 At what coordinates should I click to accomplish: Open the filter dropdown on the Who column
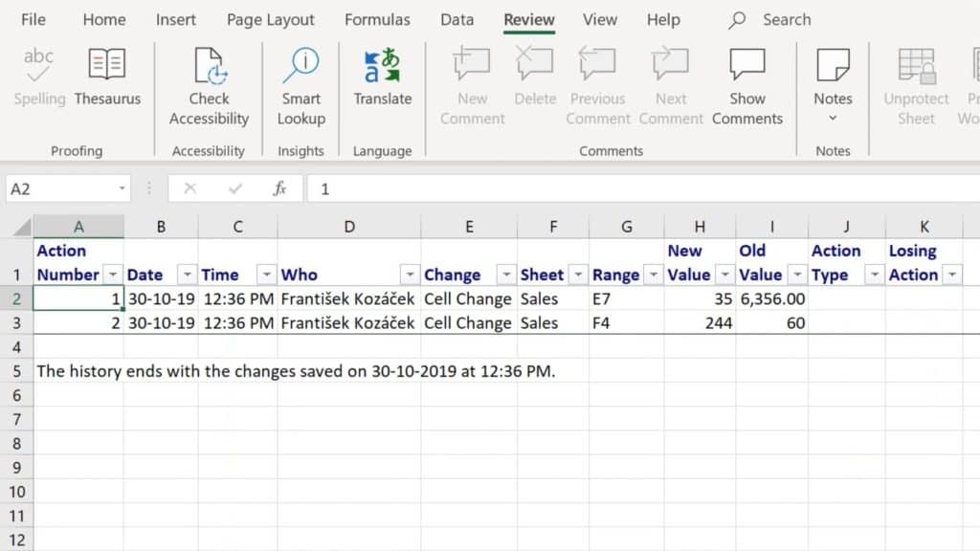tap(411, 275)
